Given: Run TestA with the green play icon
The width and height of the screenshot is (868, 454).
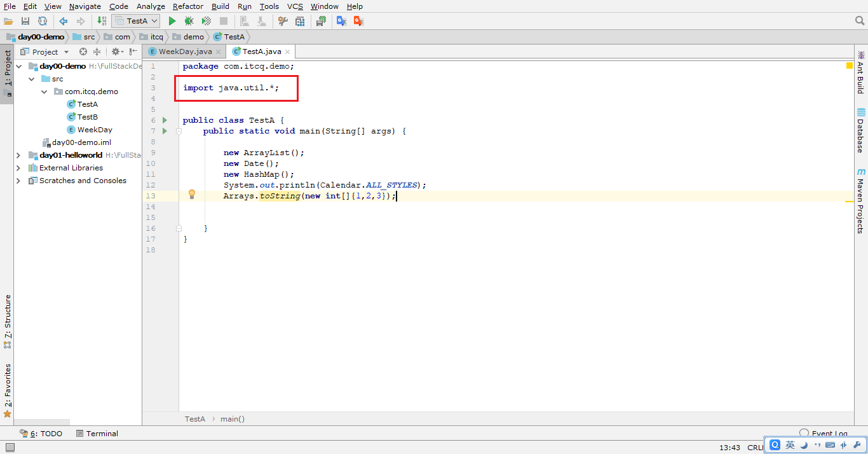Looking at the screenshot, I should [172, 21].
